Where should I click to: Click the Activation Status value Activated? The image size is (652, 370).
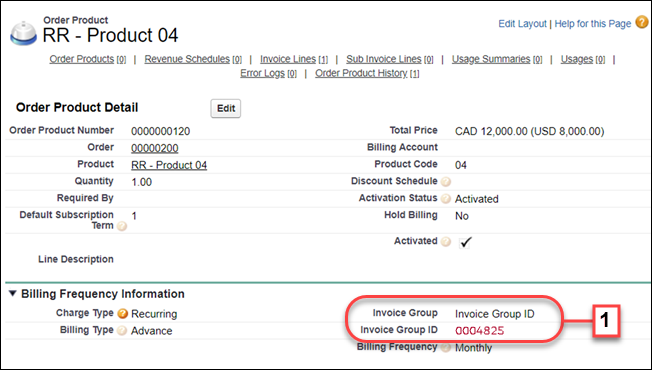477,199
